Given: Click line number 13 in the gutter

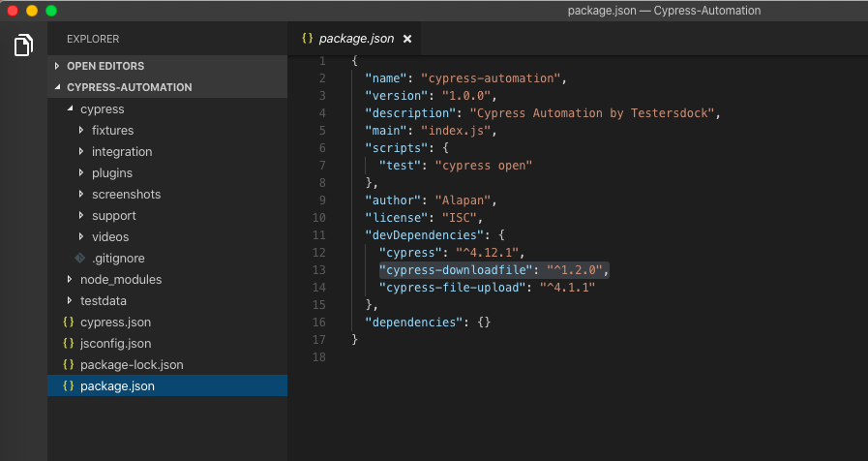Looking at the screenshot, I should 319,270.
